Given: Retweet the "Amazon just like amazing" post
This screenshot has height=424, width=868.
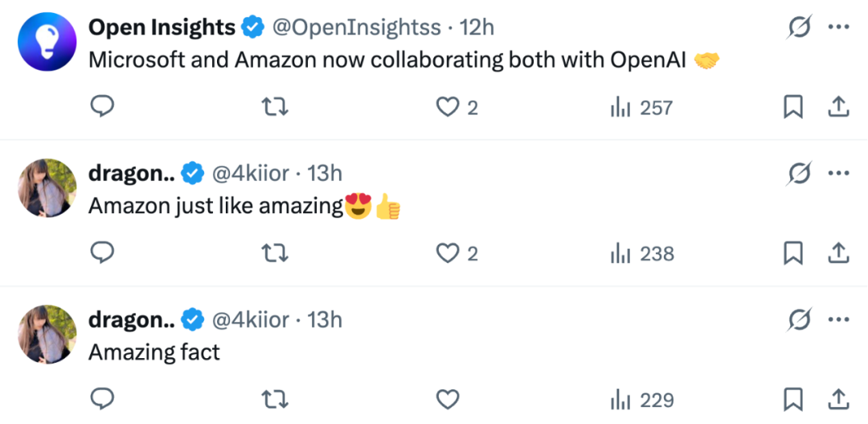Looking at the screenshot, I should pos(275,253).
